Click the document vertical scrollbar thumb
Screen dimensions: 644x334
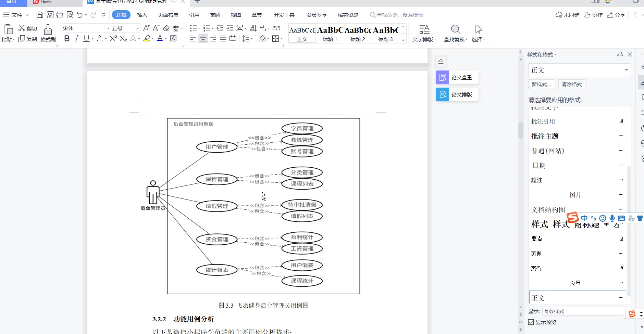(x=521, y=130)
